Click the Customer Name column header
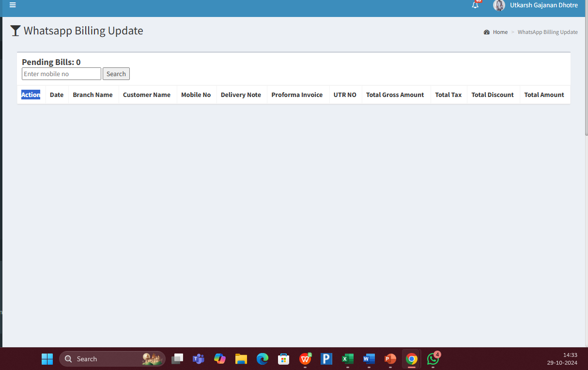Viewport: 588px width, 370px height. pyautogui.click(x=147, y=95)
